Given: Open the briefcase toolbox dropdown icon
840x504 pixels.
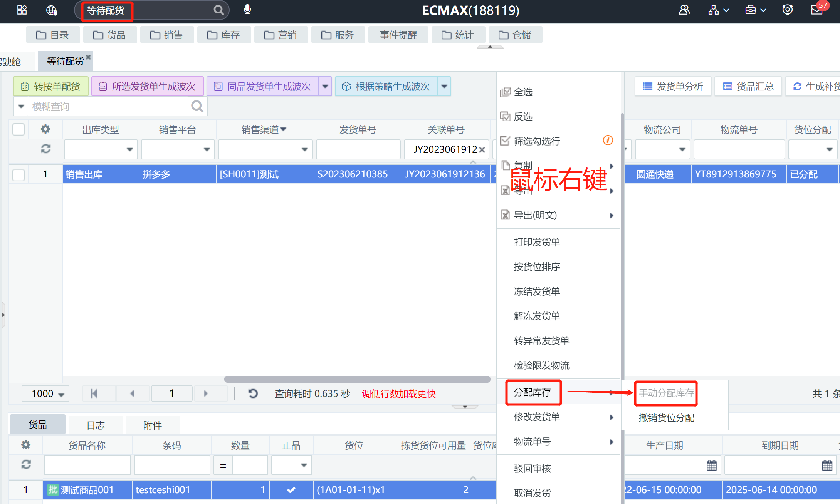Looking at the screenshot, I should tap(755, 10).
